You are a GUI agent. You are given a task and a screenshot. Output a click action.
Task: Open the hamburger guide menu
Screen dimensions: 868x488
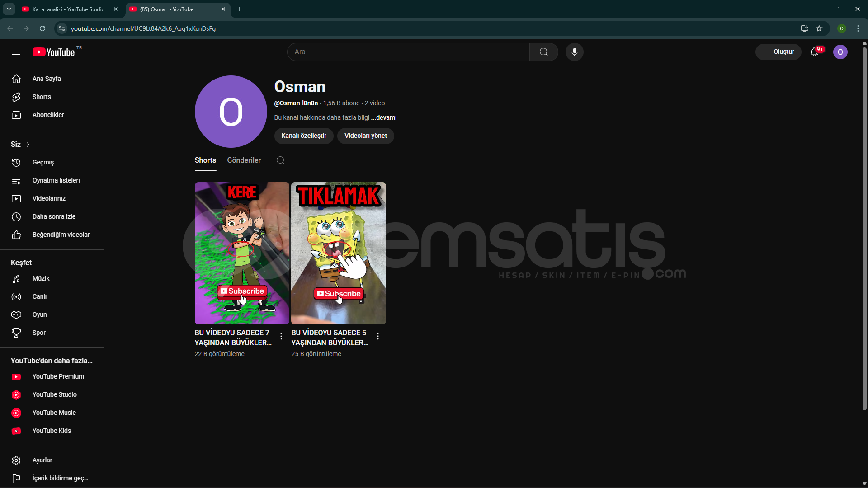[x=16, y=52]
